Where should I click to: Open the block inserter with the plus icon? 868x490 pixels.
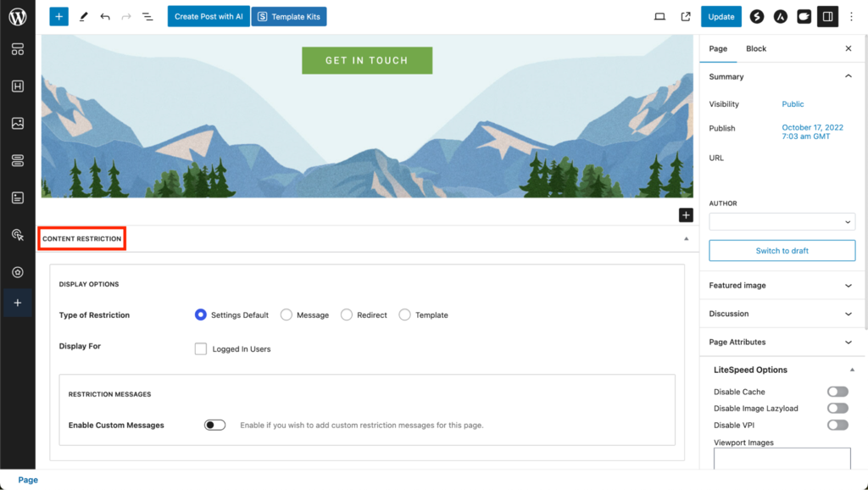click(x=58, y=16)
